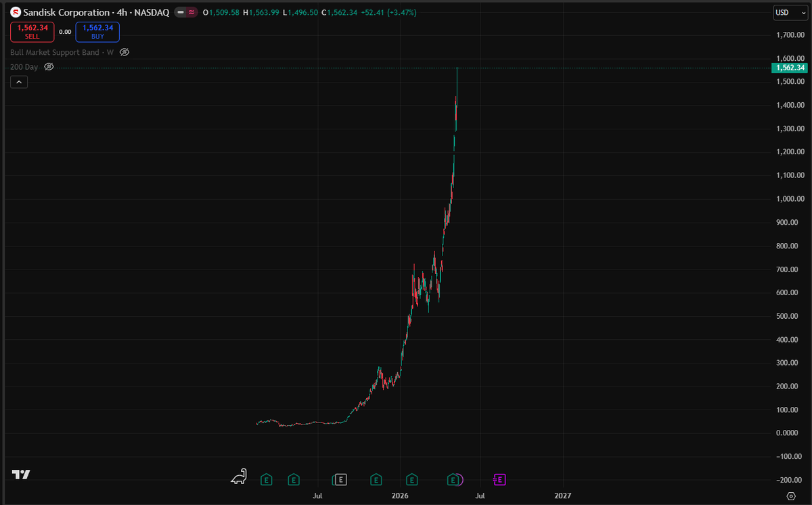Click the 2027 label on time axis
The height and width of the screenshot is (505, 812).
pyautogui.click(x=562, y=496)
